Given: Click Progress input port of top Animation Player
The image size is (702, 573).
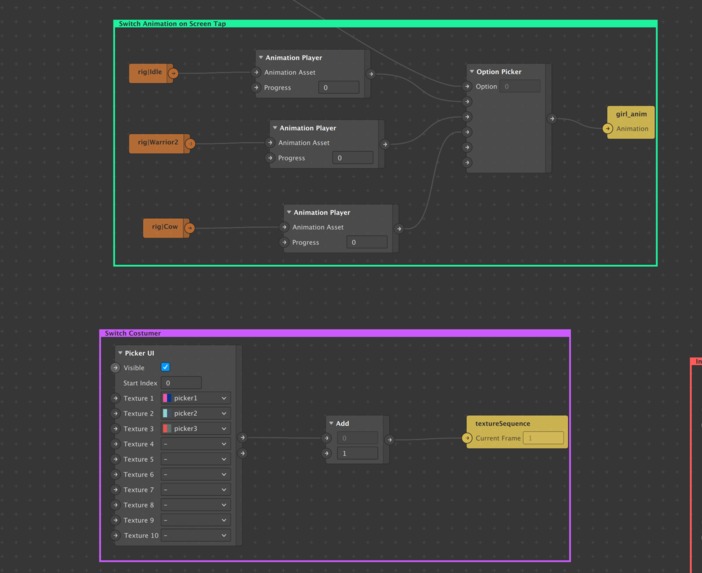Looking at the screenshot, I should pos(256,87).
